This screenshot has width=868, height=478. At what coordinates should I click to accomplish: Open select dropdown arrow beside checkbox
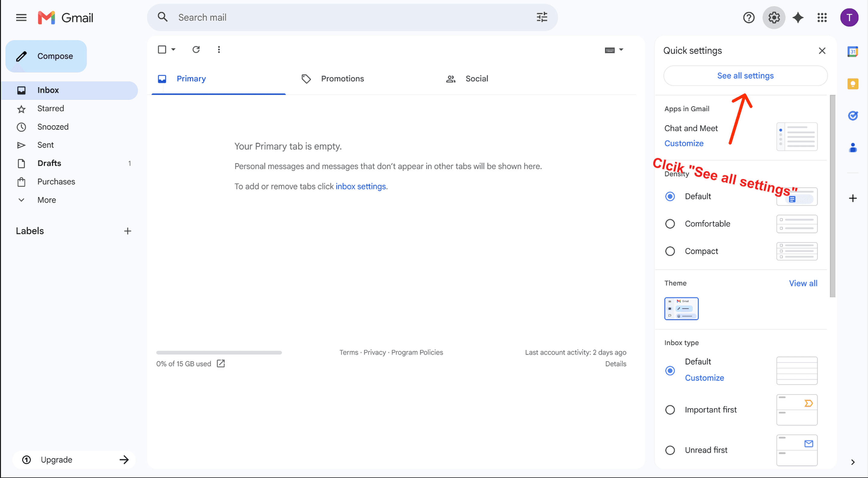173,49
